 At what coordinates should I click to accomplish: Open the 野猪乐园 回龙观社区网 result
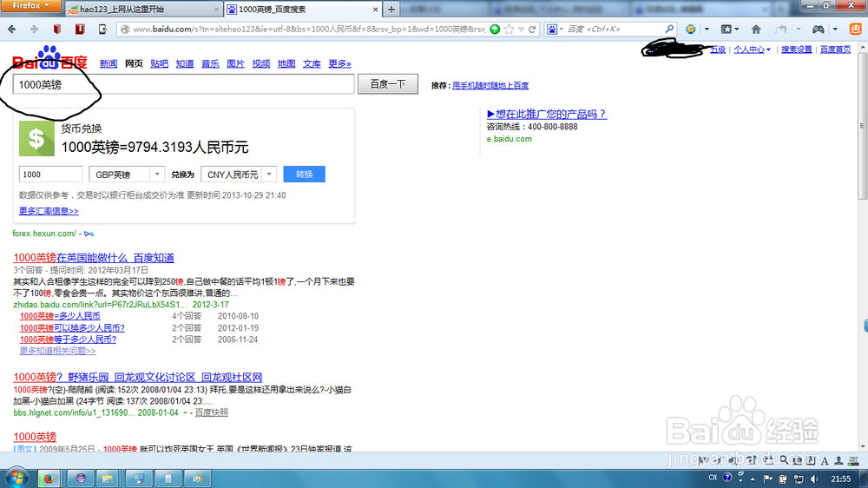tap(138, 377)
